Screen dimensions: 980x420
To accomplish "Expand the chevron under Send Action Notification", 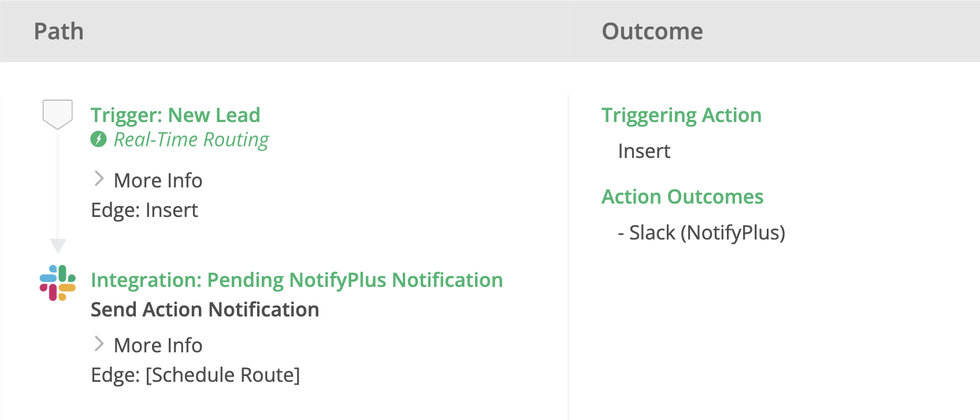I will click(x=99, y=344).
